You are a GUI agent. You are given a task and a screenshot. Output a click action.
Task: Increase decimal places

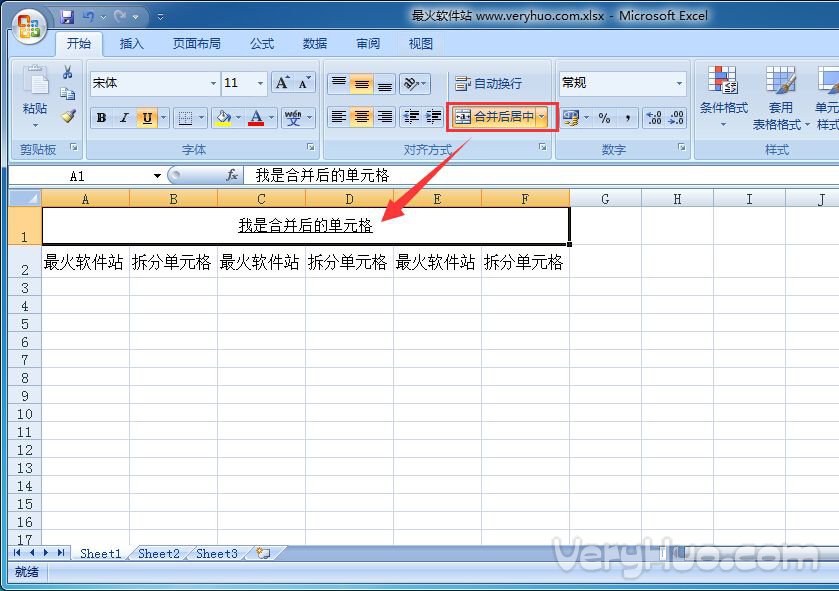[x=654, y=118]
